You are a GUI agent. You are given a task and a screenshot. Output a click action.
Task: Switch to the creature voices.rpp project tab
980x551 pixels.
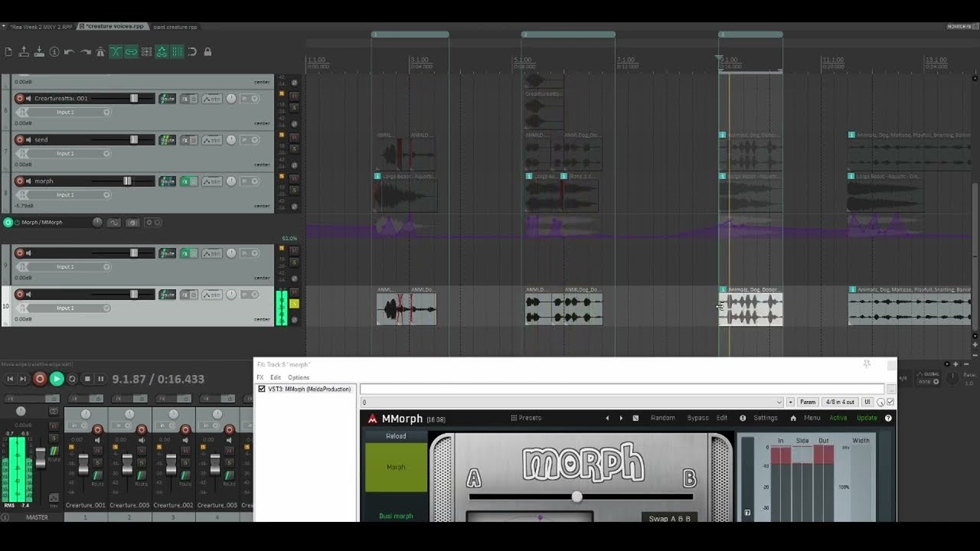[113, 26]
